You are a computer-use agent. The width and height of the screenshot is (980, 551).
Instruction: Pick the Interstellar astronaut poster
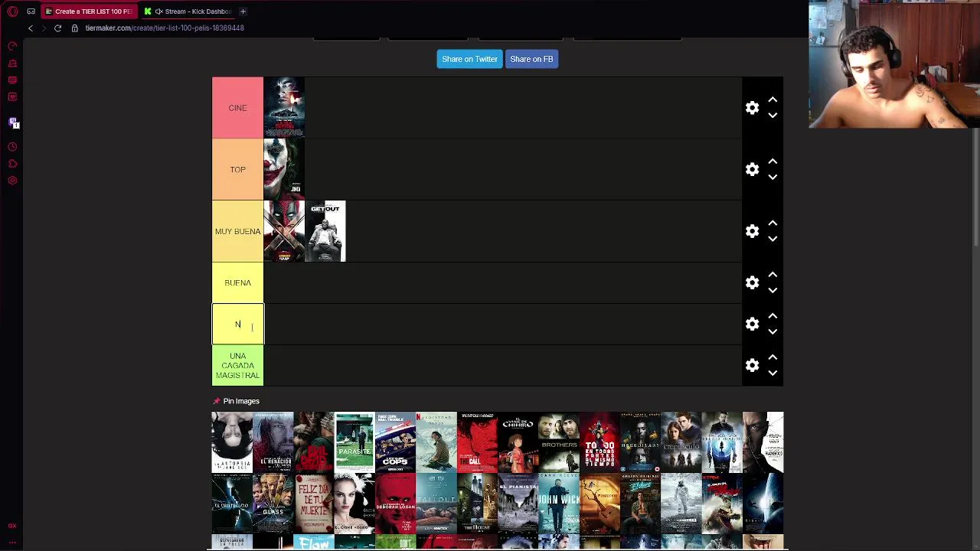[681, 504]
